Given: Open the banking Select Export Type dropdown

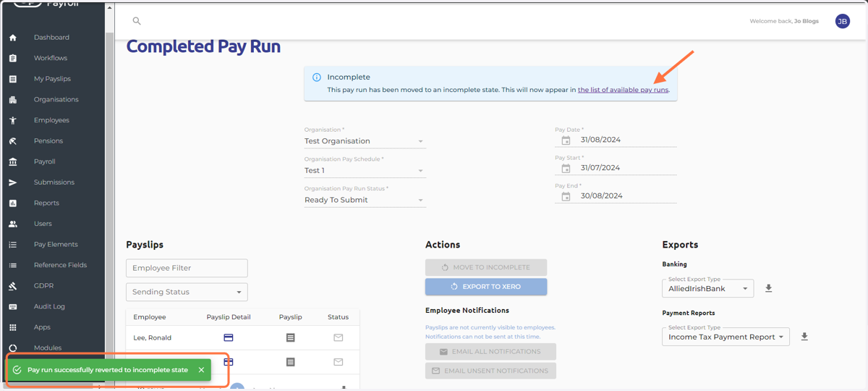Looking at the screenshot, I should 707,288.
